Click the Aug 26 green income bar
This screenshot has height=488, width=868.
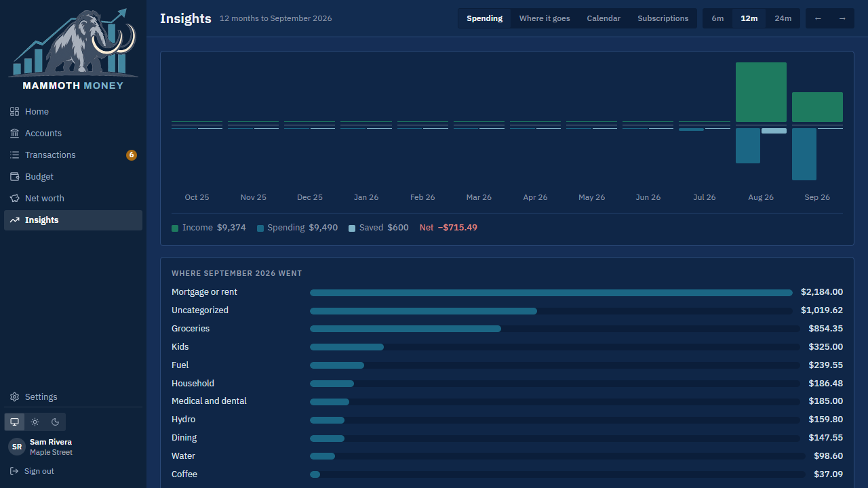[x=761, y=92]
